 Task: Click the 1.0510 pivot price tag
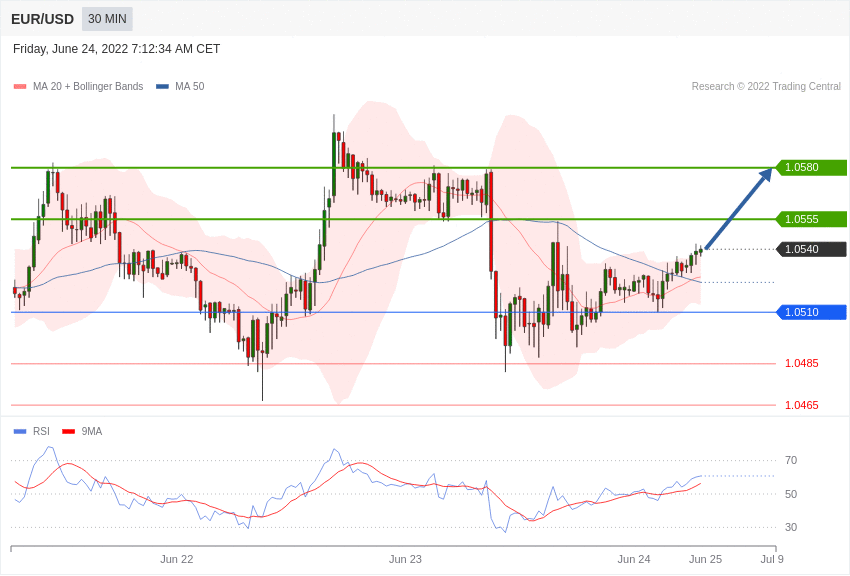point(812,312)
